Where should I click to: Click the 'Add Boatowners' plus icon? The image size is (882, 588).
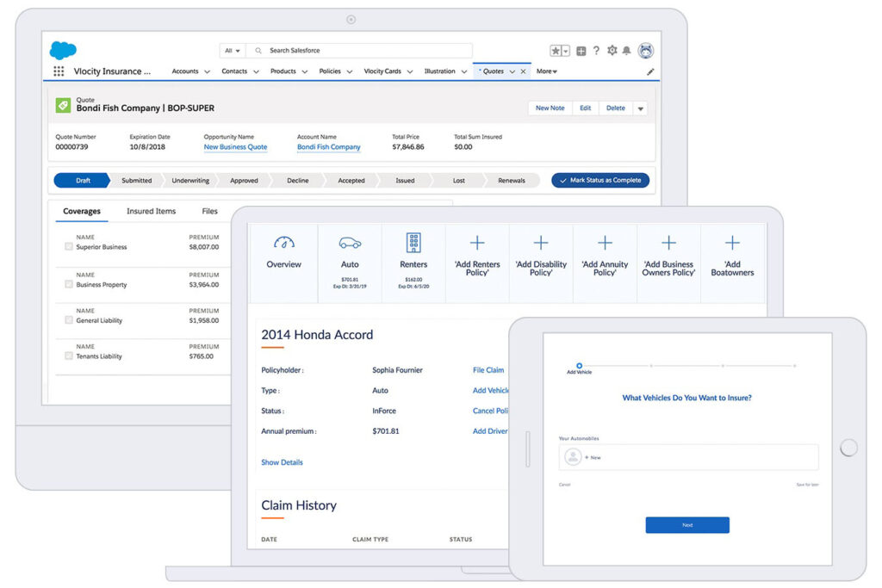(x=732, y=240)
